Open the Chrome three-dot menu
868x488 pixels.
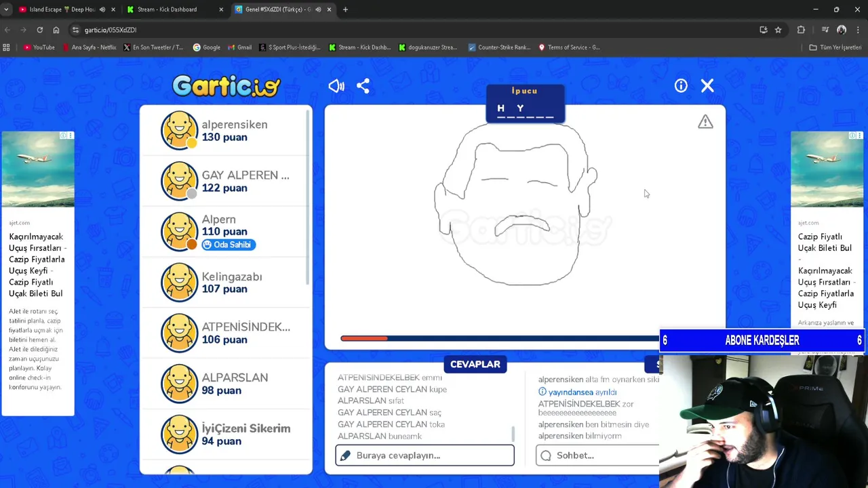tap(857, 30)
